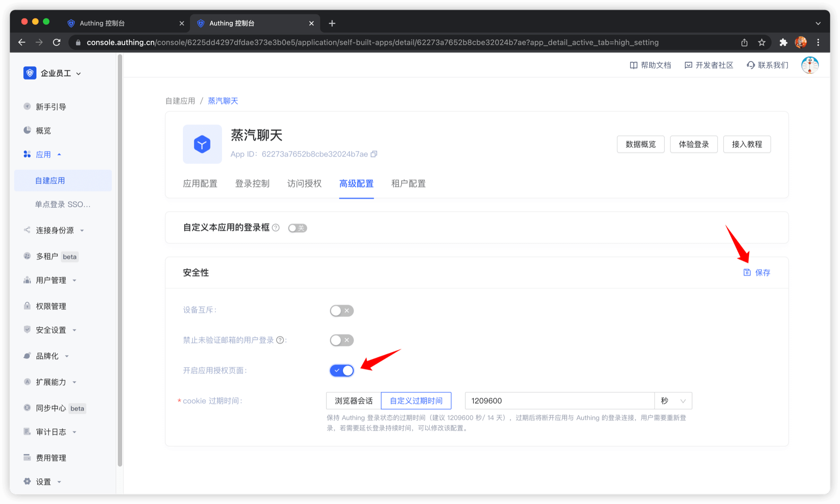Reload the page in browser

[56, 42]
